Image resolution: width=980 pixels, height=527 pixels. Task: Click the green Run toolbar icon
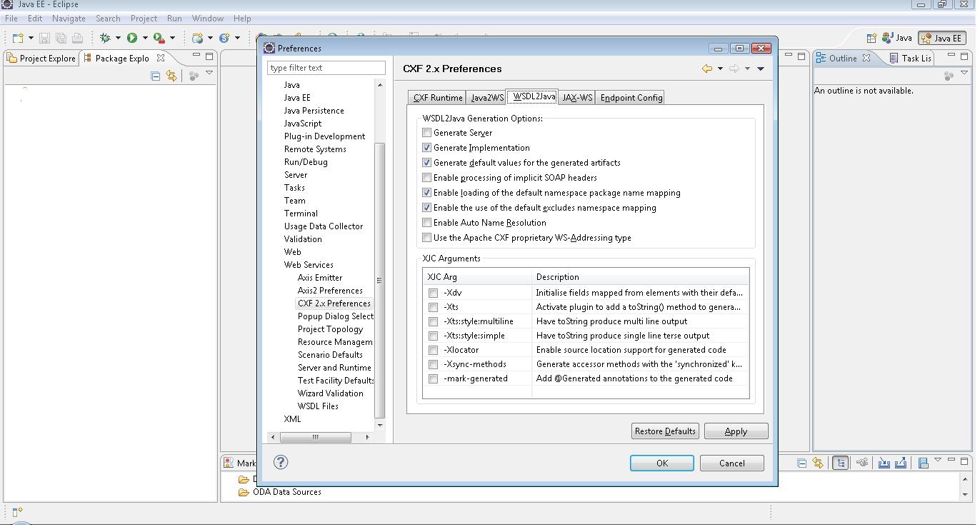click(x=132, y=38)
